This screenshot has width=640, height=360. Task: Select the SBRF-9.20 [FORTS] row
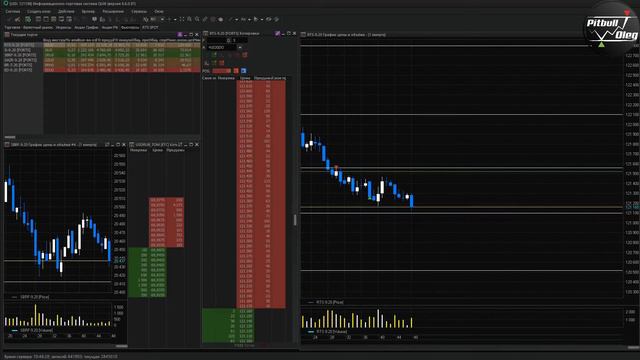(102, 55)
